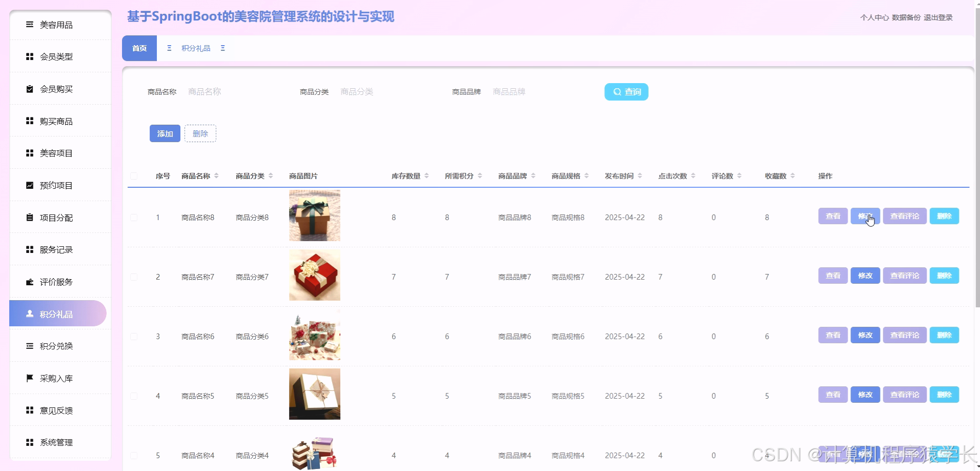
Task: Click 查看 for 商品名称8 row
Action: pyautogui.click(x=833, y=216)
